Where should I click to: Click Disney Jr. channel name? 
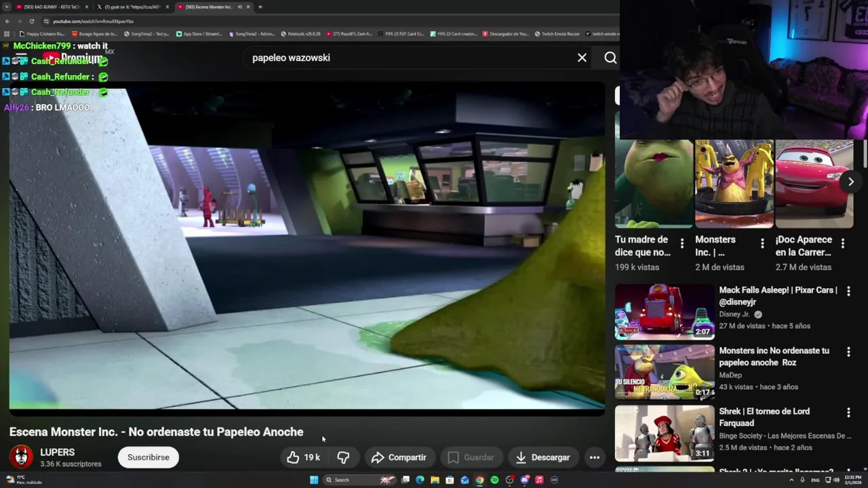point(734,314)
